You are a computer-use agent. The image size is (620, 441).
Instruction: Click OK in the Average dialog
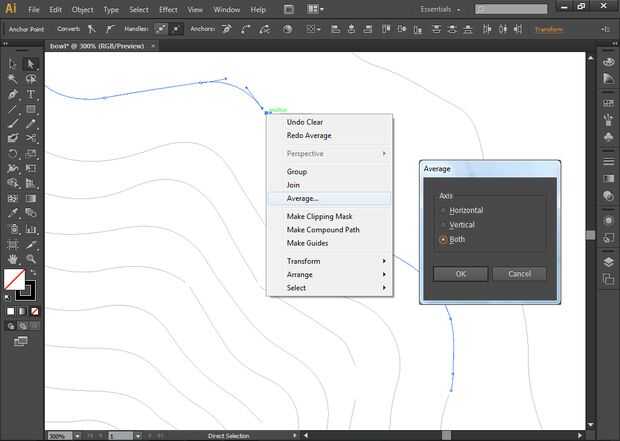[461, 273]
